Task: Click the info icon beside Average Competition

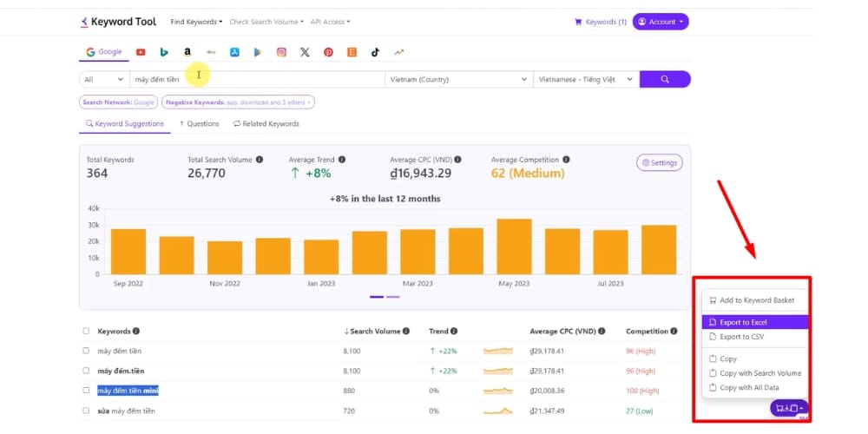Action: (x=566, y=160)
